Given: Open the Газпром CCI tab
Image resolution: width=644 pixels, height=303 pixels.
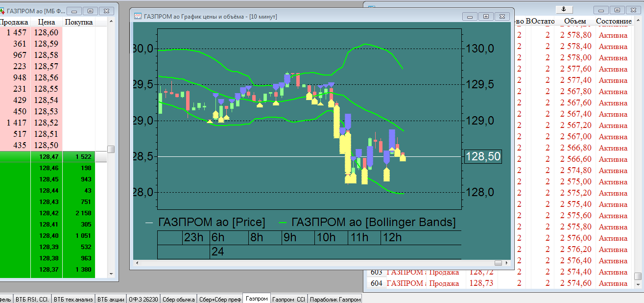Looking at the screenshot, I should pos(289,299).
